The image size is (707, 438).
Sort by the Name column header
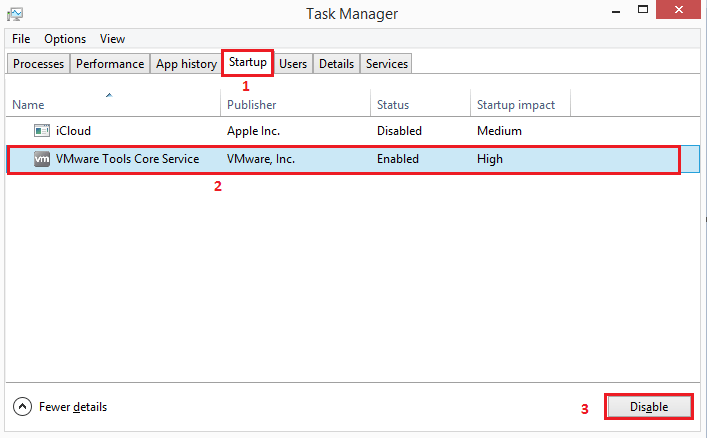tap(28, 105)
